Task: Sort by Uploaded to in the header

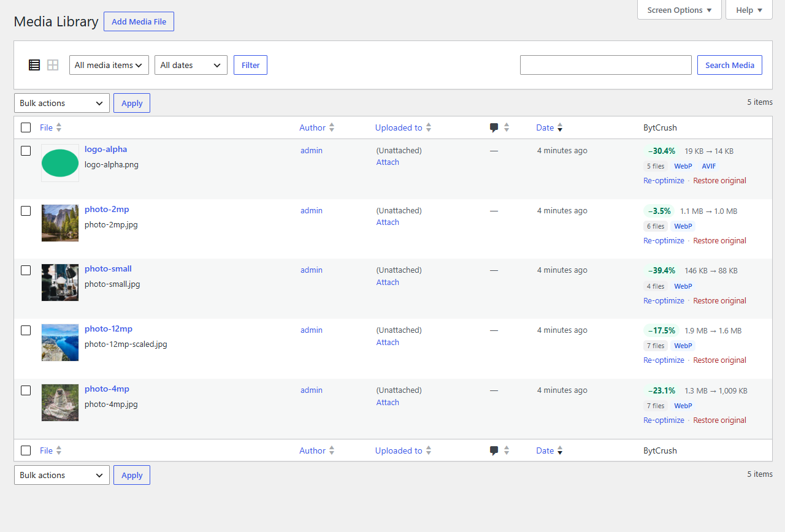Action: (404, 127)
